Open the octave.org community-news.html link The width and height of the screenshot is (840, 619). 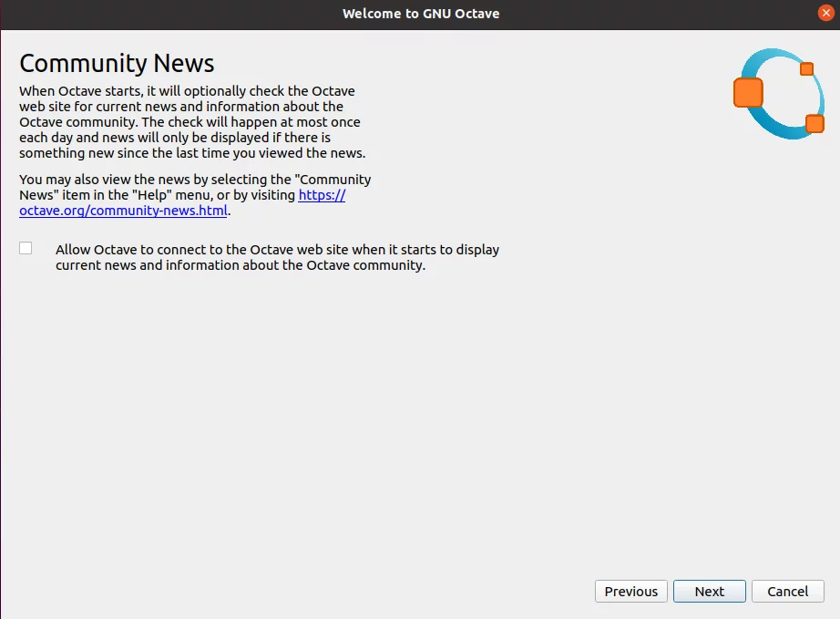coord(123,211)
